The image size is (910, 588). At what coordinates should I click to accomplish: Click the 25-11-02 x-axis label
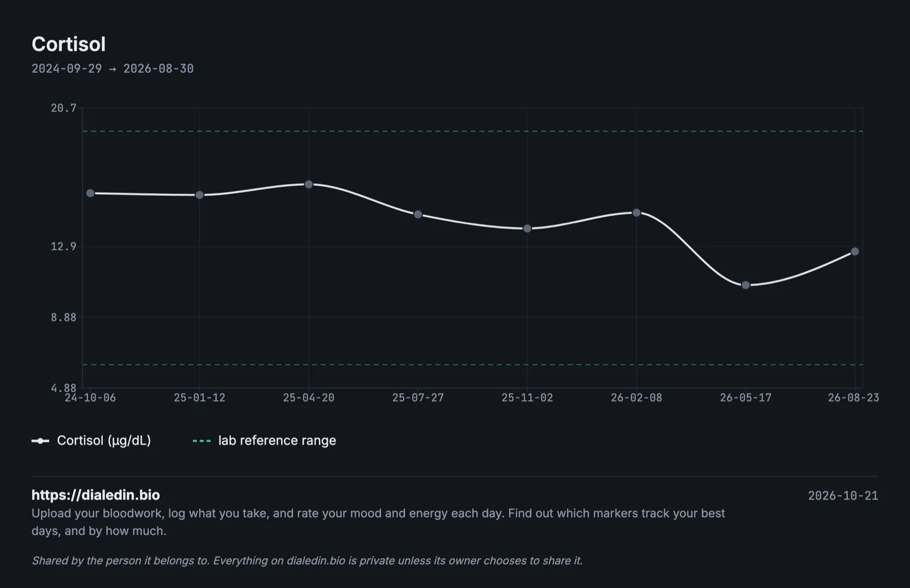527,397
